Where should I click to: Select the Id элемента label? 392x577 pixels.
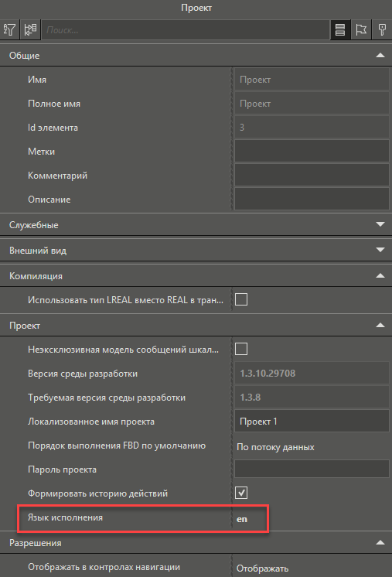(x=53, y=128)
